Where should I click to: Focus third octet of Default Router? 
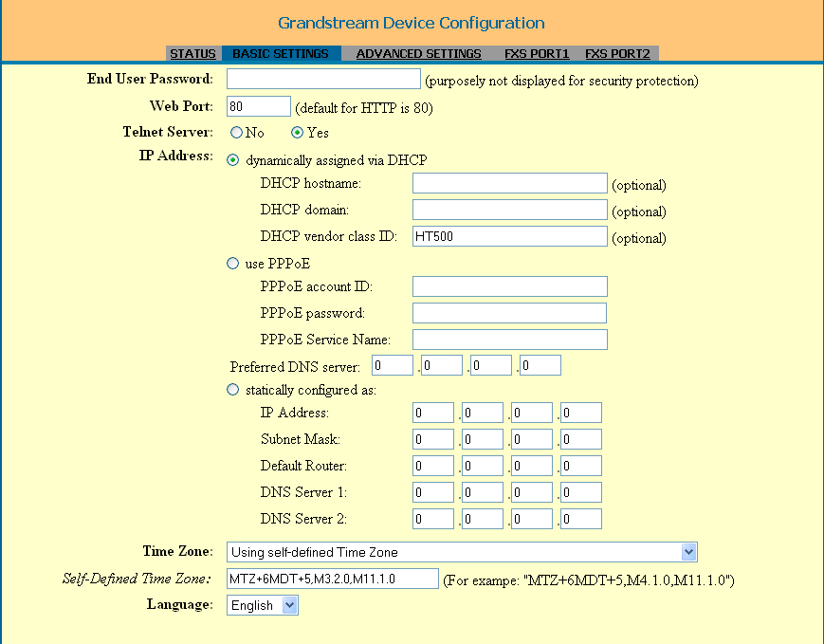pyautogui.click(x=532, y=466)
